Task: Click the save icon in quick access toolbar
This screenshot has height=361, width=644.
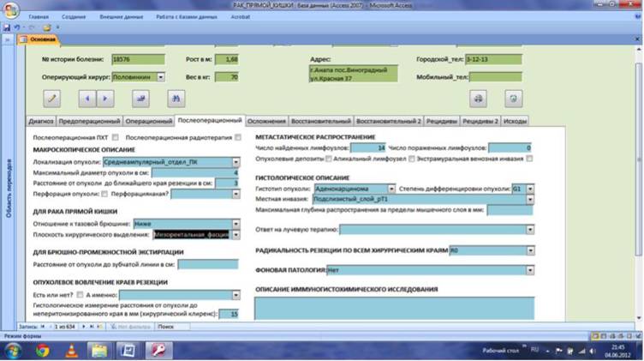Action: (x=7, y=27)
